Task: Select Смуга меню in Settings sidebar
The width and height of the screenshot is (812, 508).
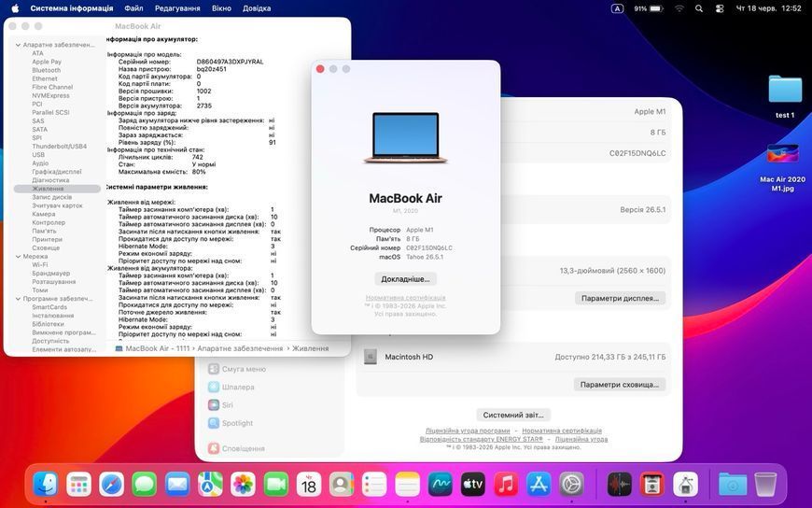Action: point(237,369)
